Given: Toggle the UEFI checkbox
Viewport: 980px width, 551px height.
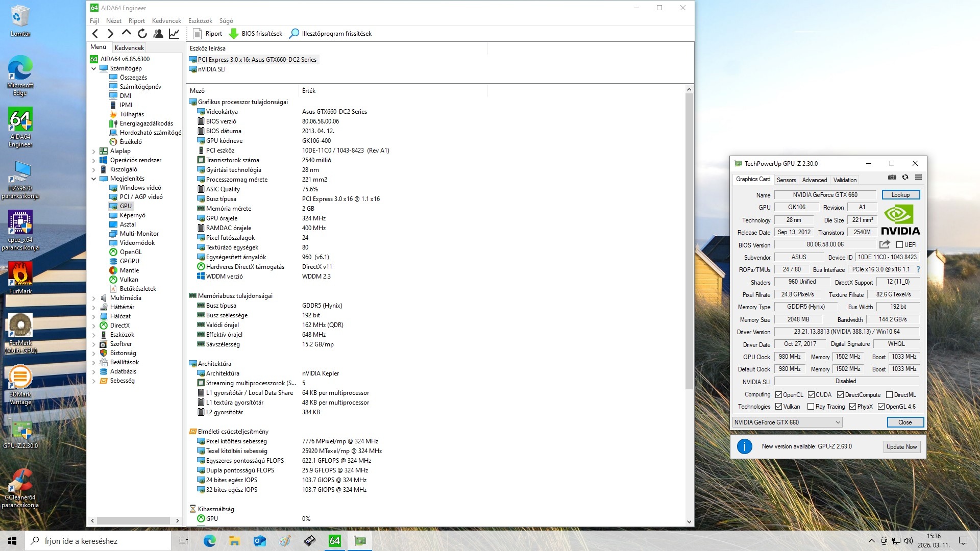Looking at the screenshot, I should point(899,245).
